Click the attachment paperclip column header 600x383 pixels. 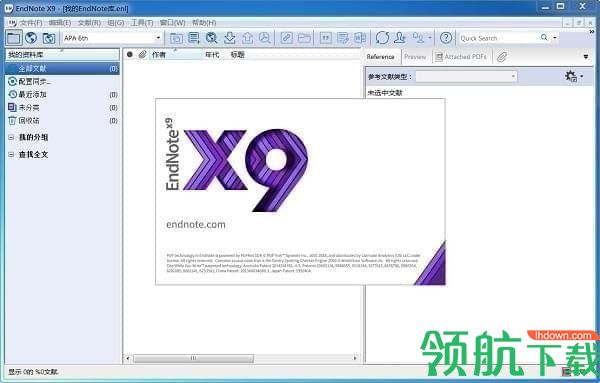pyautogui.click(x=142, y=55)
